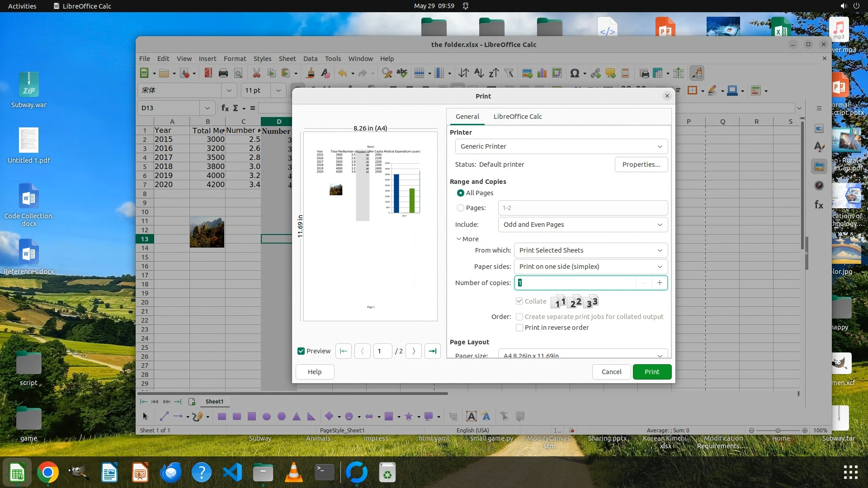Open the Generic Printer dropdown

pyautogui.click(x=561, y=146)
